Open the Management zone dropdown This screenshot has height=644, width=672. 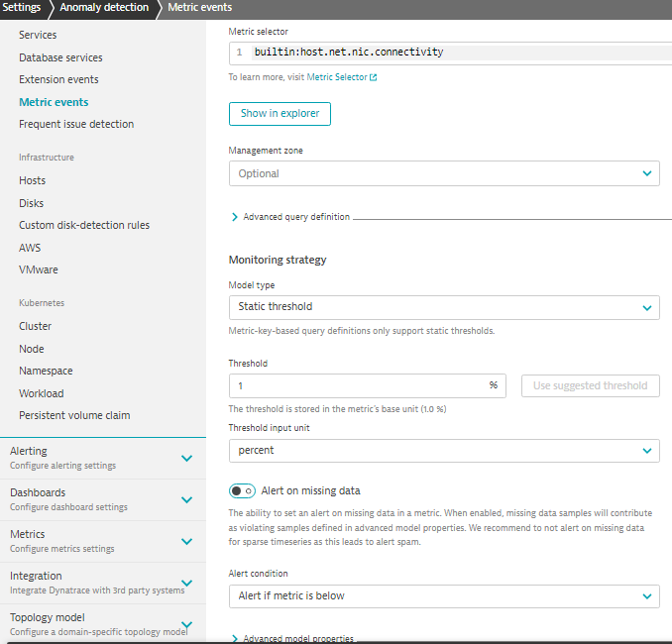click(x=443, y=173)
